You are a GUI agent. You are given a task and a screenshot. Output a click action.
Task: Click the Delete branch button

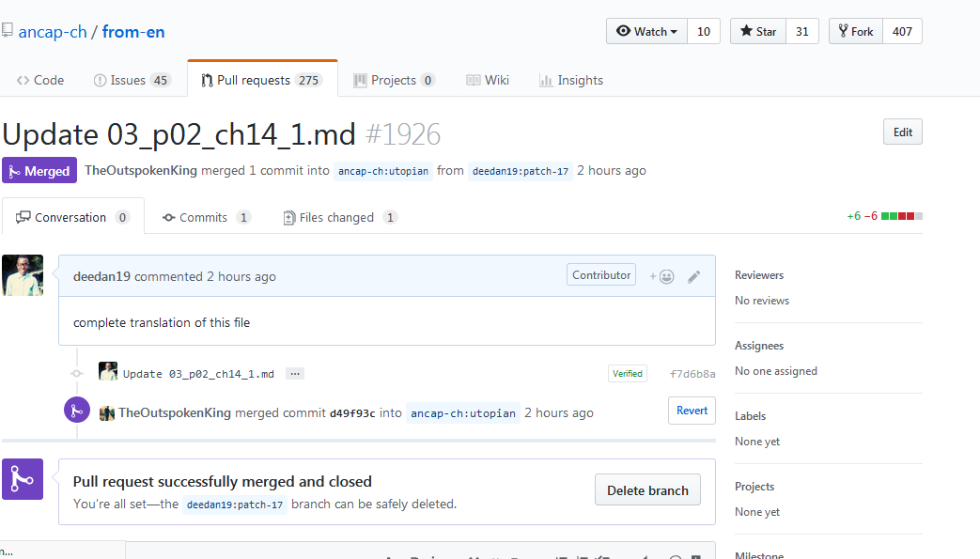point(647,490)
